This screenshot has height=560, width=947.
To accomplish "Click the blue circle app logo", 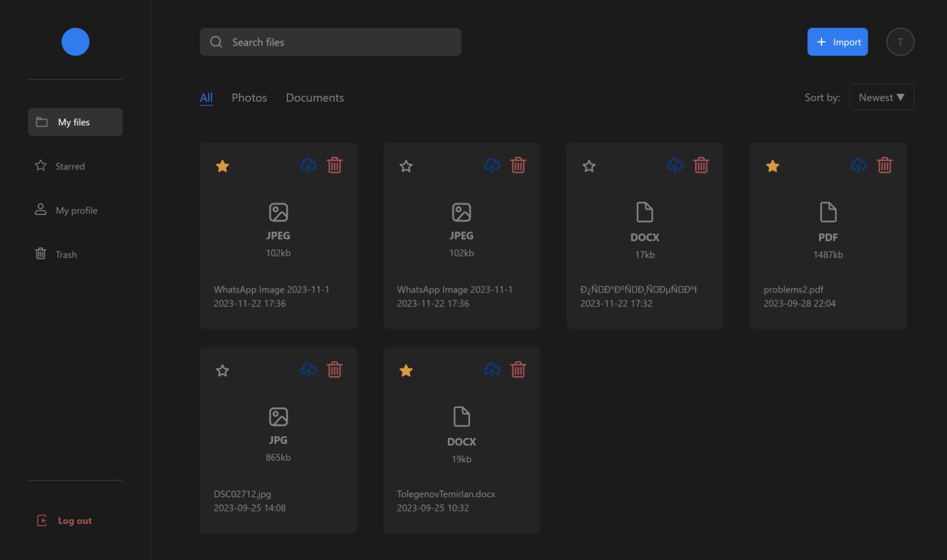I will tap(75, 42).
